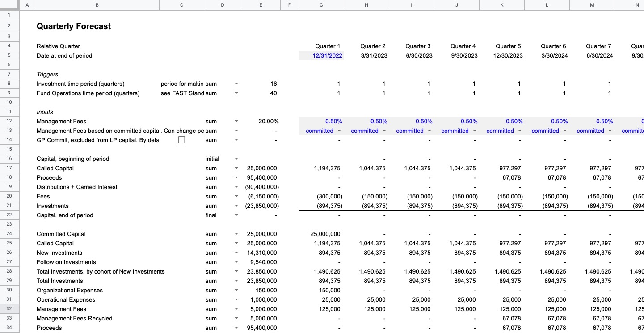644x333 pixels.
Task: Open the sum dropdown for Investment time period
Action: coord(236,84)
